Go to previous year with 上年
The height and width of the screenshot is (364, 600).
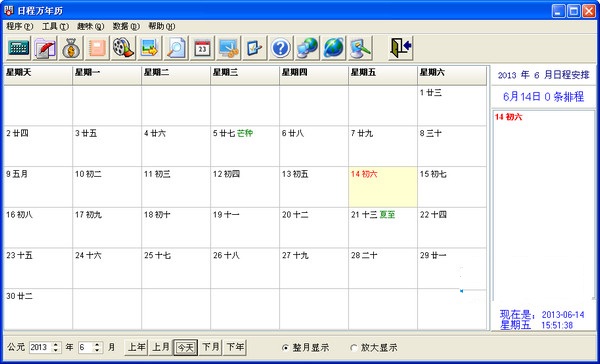tap(136, 348)
